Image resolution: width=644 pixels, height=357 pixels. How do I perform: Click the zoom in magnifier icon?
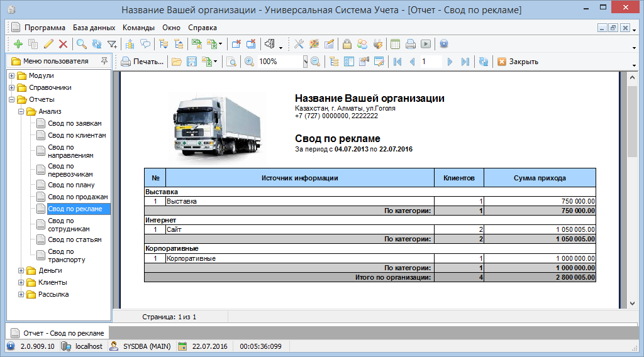250,62
